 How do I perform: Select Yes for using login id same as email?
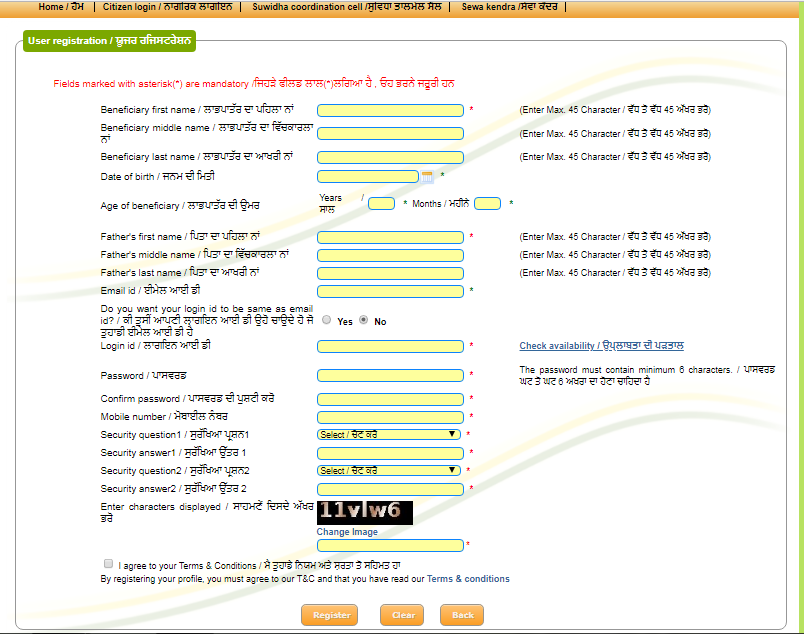coord(327,320)
